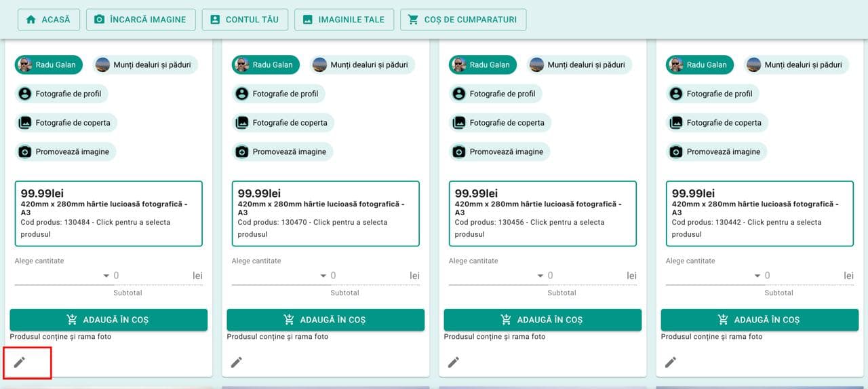This screenshot has width=868, height=389.
Task: Set Fotografie de profil in second card
Action: pos(279,94)
